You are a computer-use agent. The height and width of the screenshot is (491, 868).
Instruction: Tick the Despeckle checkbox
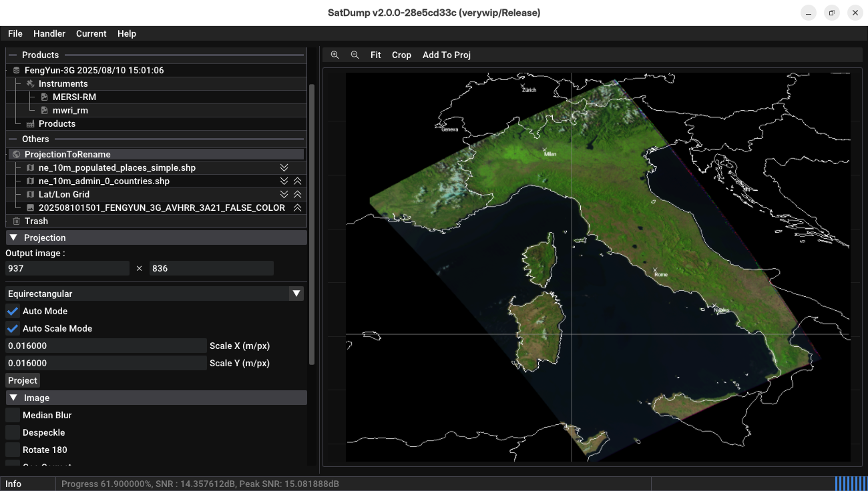(13, 432)
